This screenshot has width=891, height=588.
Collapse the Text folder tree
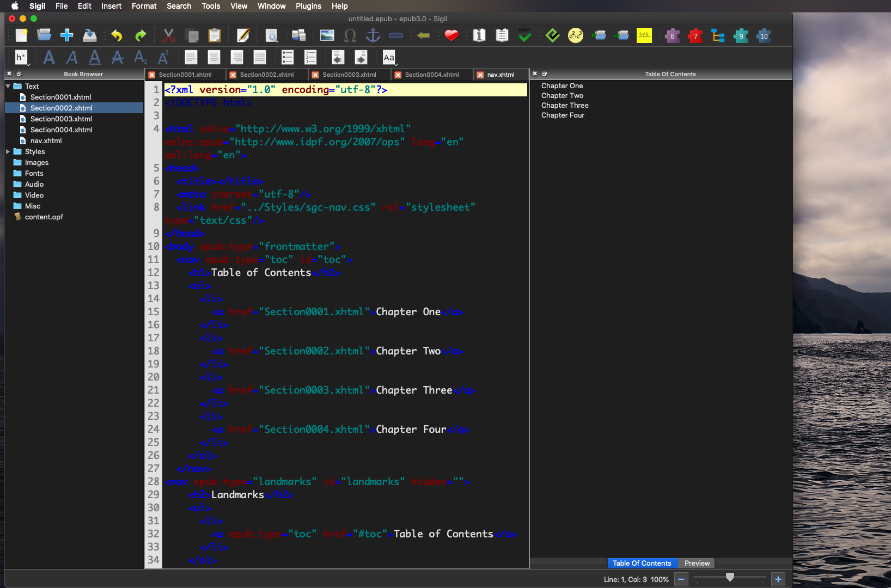click(x=8, y=86)
